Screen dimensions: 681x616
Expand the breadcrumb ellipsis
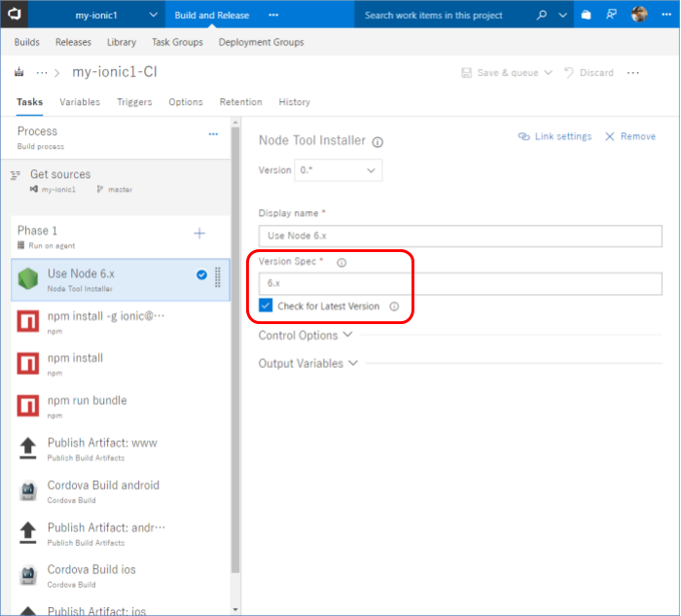42,73
